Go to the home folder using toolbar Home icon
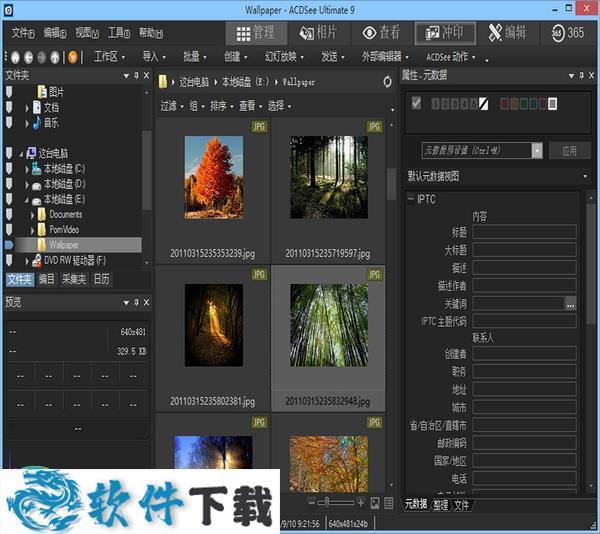The height and width of the screenshot is (534, 600). [x=15, y=57]
